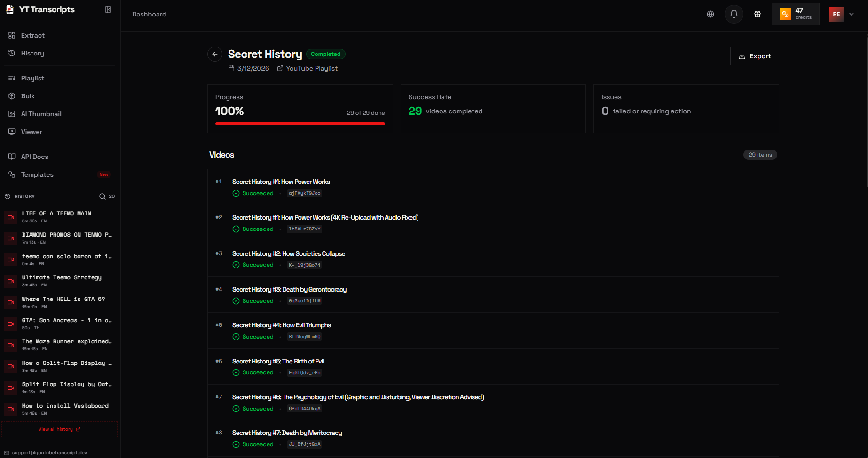Click the back arrow beside Secret History

215,54
